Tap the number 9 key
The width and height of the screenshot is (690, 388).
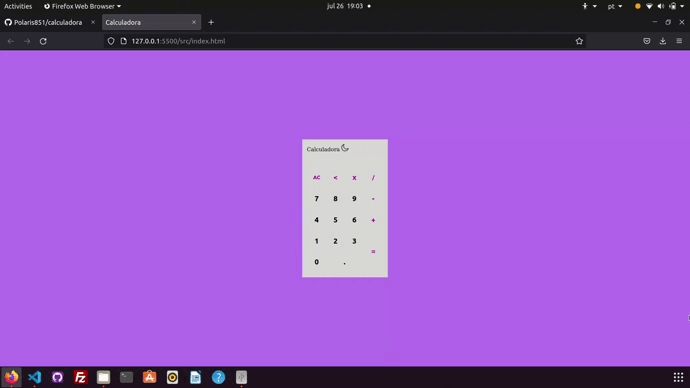[354, 199]
